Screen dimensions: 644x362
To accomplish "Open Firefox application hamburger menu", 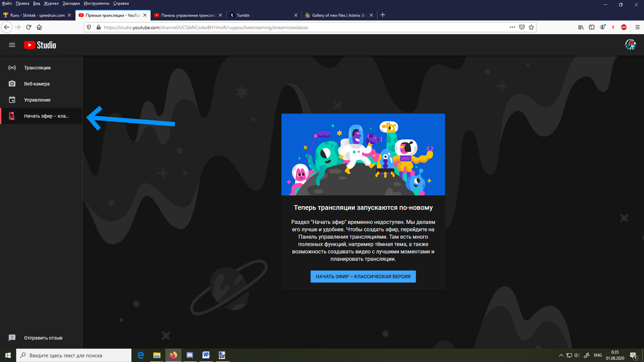I will pos(637,27).
